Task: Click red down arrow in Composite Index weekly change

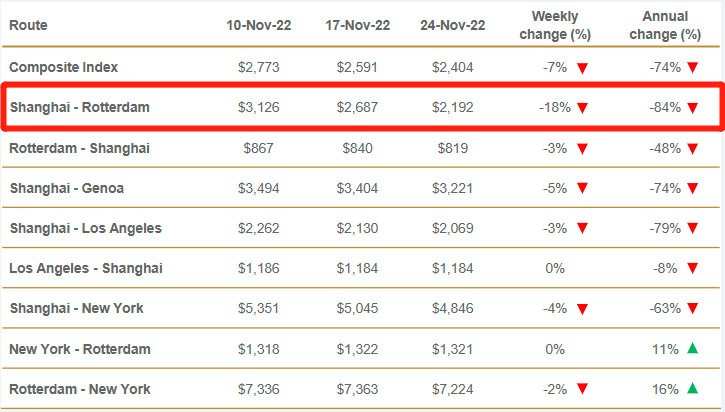Action: (x=582, y=68)
